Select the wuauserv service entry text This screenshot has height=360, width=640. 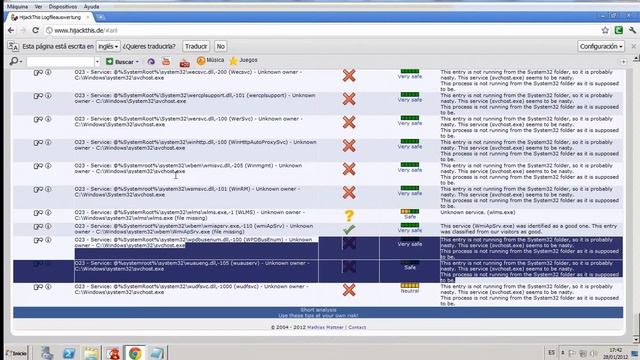(192, 266)
